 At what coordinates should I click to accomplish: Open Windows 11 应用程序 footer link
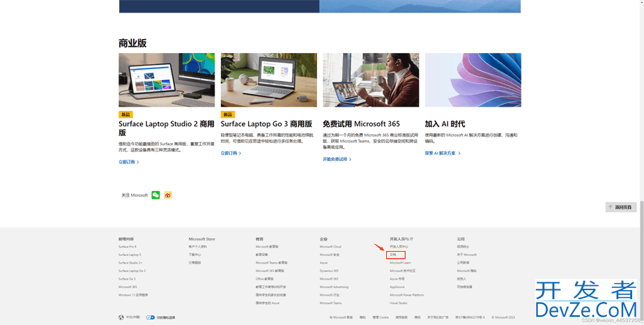[x=133, y=295]
